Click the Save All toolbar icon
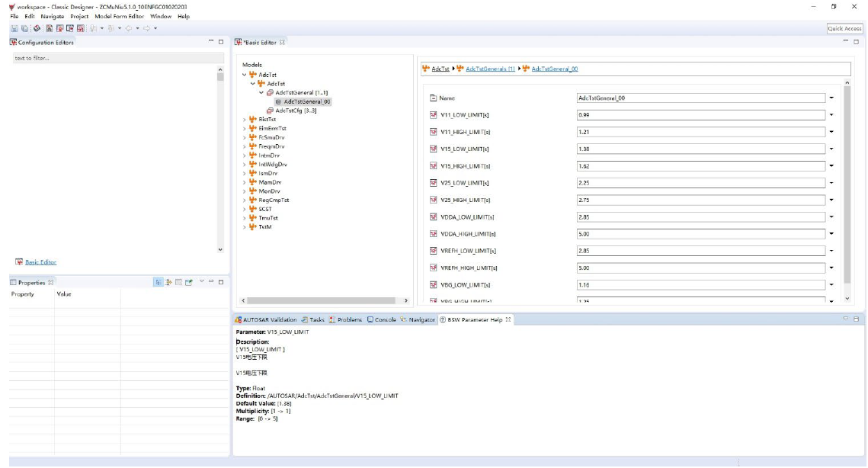This screenshot has height=468, width=868. click(25, 28)
